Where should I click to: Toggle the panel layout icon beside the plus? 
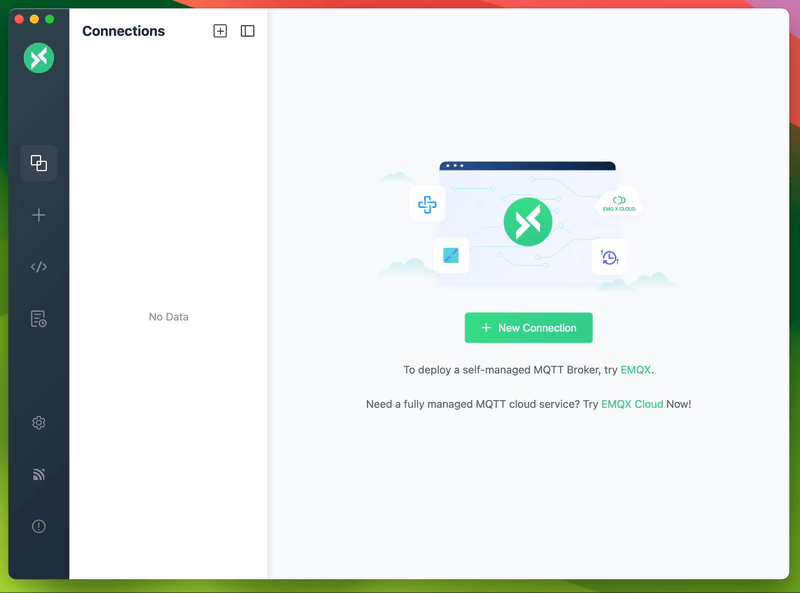coord(247,31)
